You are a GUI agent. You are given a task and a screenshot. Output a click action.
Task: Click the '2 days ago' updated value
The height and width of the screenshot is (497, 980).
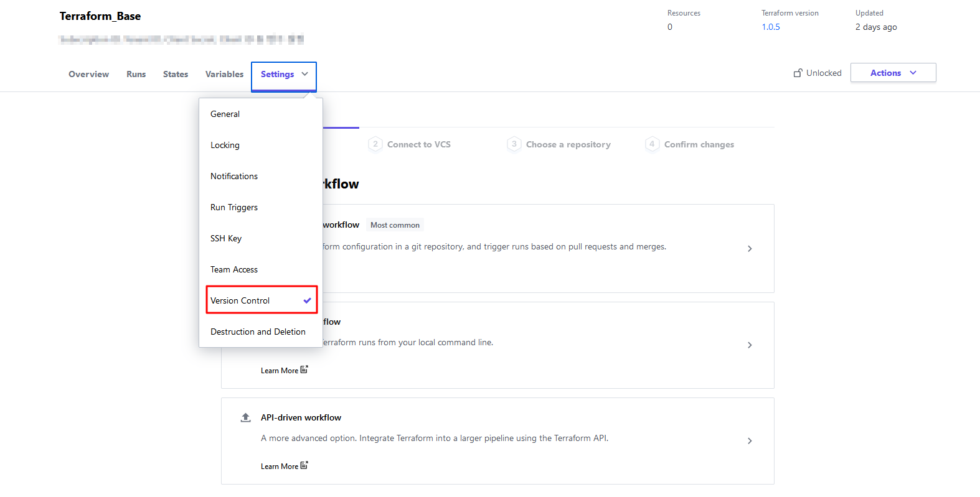coord(876,27)
